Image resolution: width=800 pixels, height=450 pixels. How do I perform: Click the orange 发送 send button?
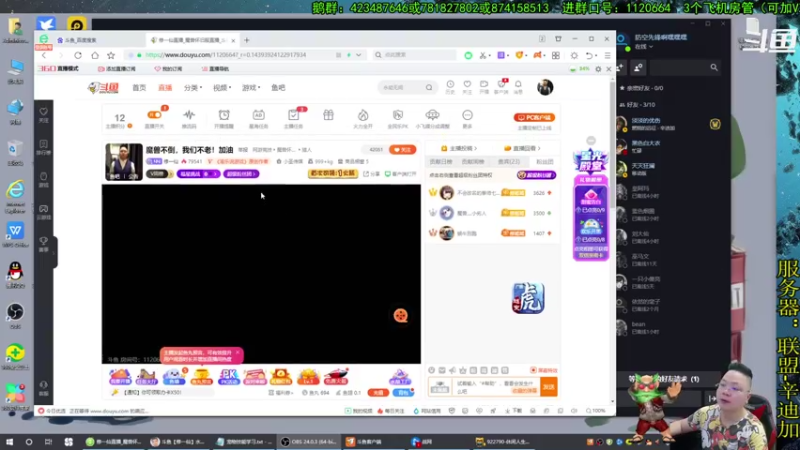tap(548, 387)
